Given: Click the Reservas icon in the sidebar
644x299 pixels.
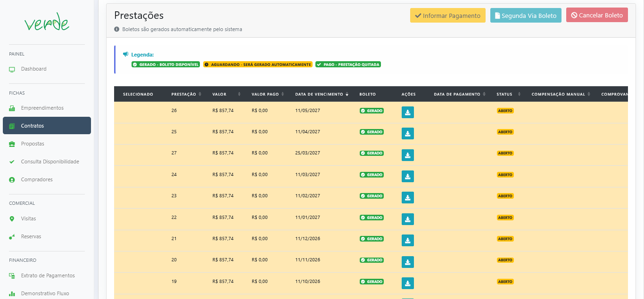Looking at the screenshot, I should coord(11,236).
